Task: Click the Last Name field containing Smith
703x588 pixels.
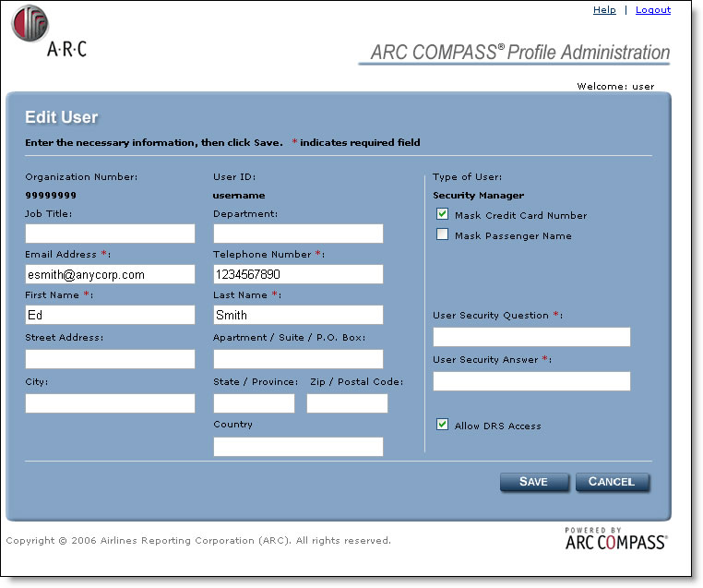Action: pyautogui.click(x=298, y=315)
